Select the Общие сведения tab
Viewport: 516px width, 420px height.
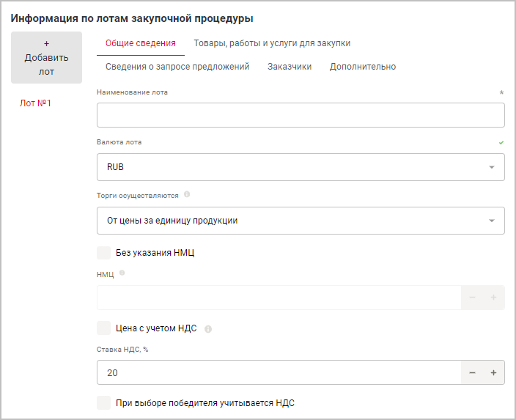(x=141, y=43)
